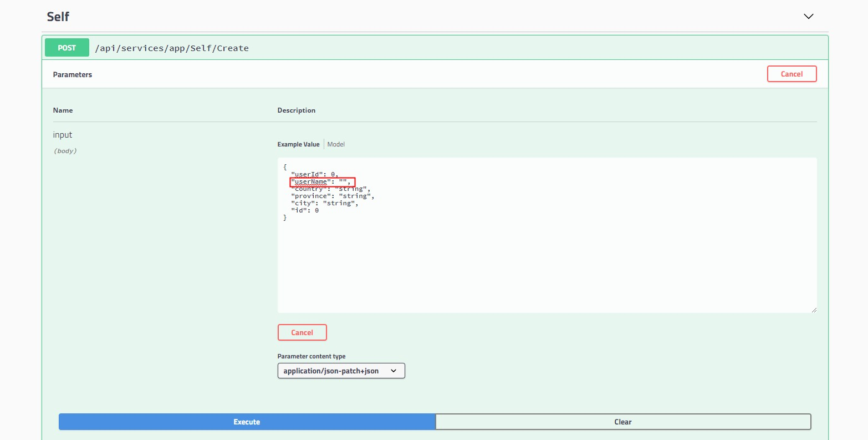Click the Parameter content type label
The image size is (868, 440).
tap(312, 356)
